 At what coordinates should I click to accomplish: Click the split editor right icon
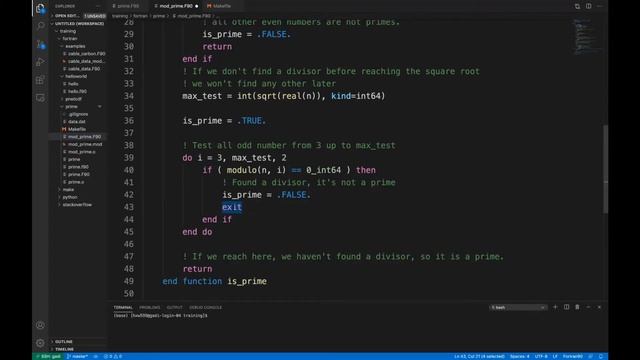(589, 6)
